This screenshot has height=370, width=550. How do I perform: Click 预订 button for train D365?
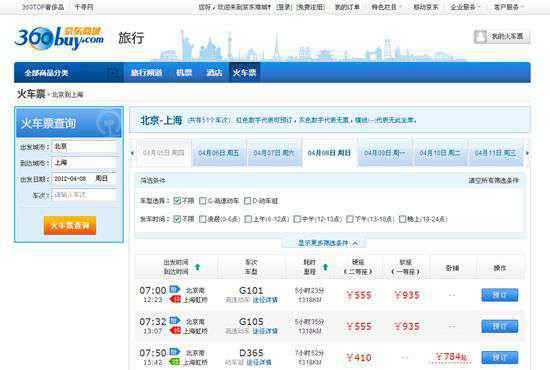499,357
